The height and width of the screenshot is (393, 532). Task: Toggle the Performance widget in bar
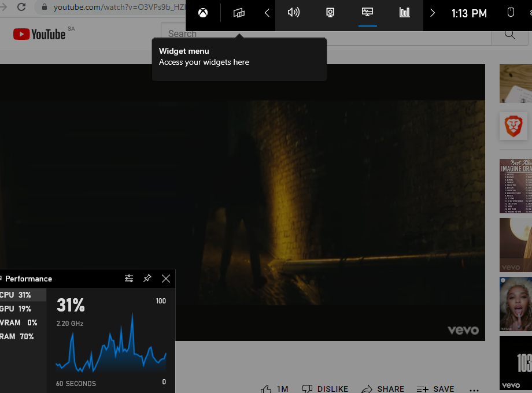click(367, 13)
